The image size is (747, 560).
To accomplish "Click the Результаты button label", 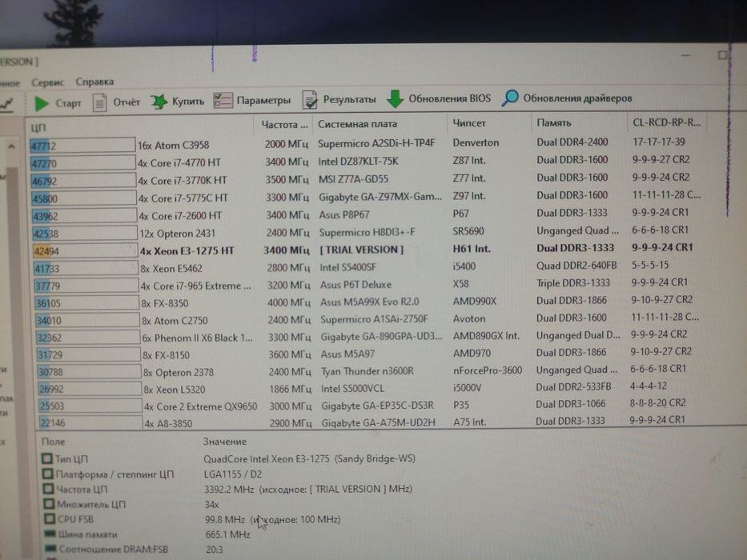I will (349, 99).
